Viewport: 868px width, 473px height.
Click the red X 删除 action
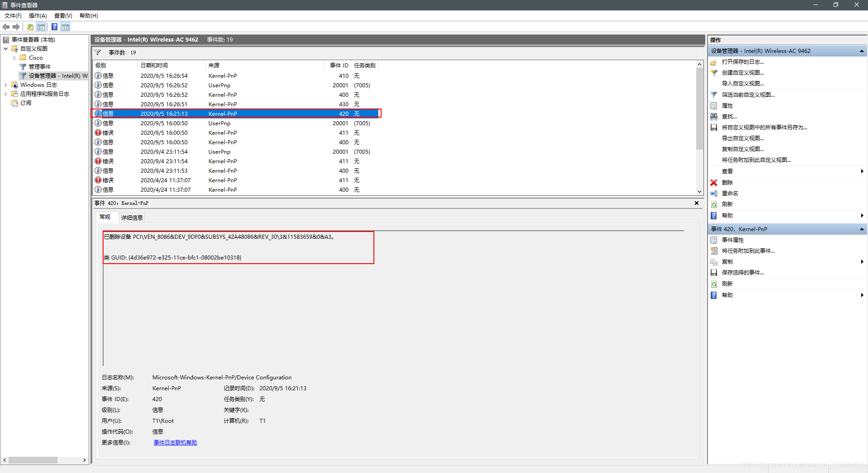[727, 183]
